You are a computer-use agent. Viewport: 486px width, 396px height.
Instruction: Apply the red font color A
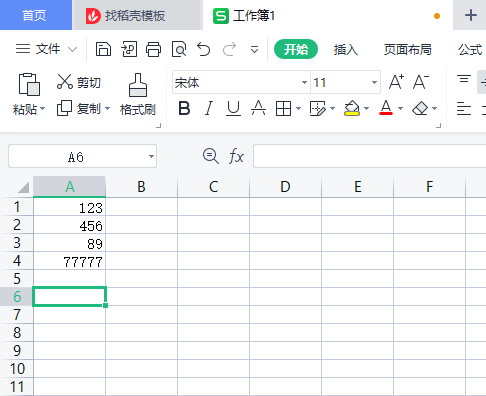pos(386,108)
